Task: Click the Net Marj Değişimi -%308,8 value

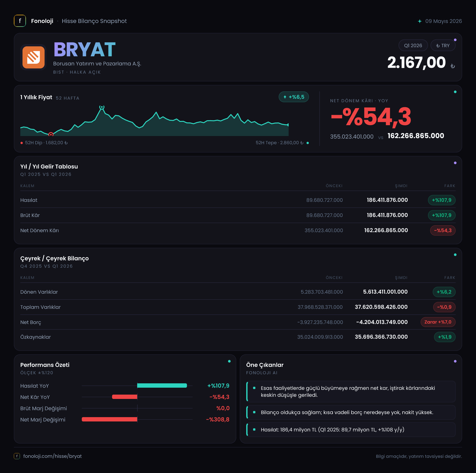Action: (218, 419)
